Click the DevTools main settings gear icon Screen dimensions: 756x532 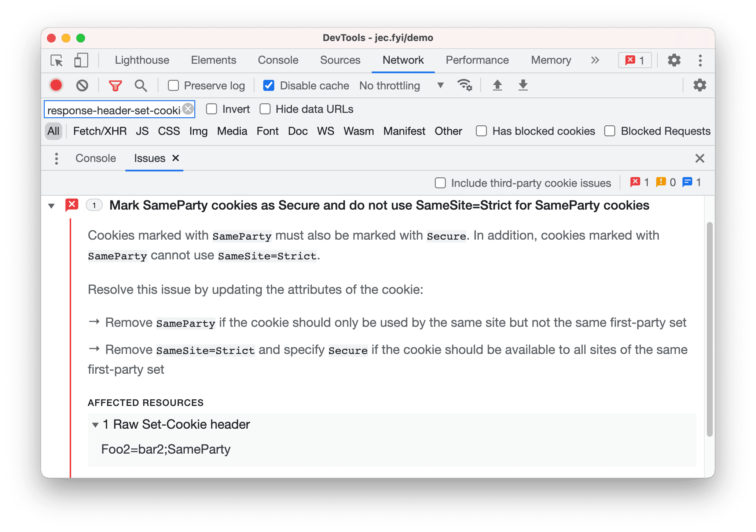[x=674, y=60]
